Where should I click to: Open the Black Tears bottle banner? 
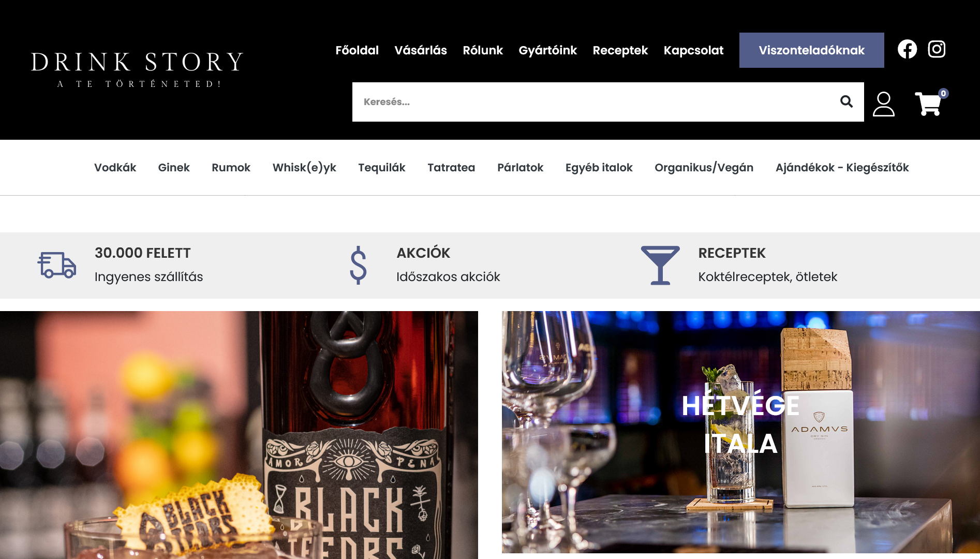[239, 435]
